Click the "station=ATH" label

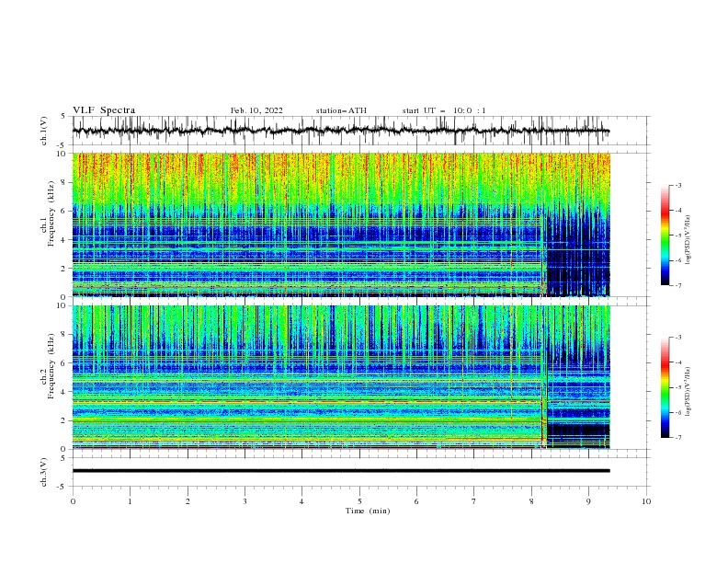341,110
